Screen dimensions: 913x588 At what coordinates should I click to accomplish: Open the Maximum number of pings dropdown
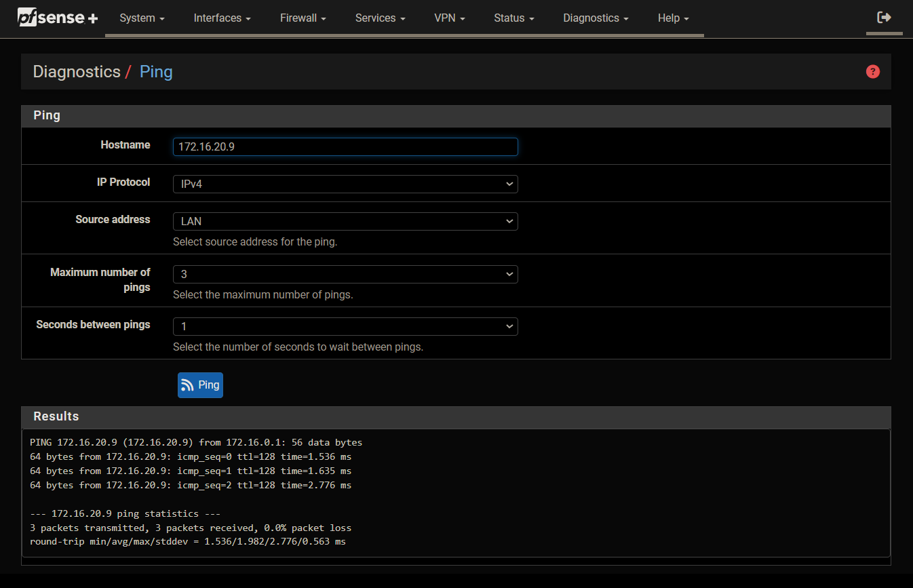coord(345,274)
